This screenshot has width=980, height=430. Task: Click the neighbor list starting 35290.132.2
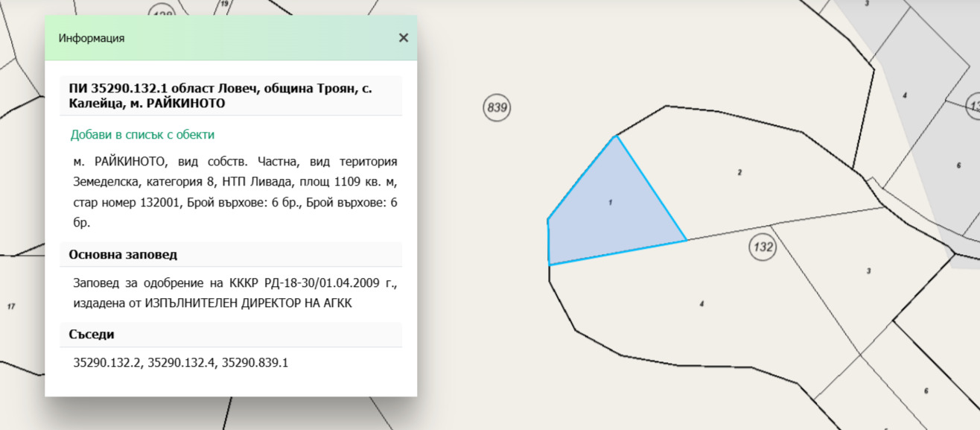(180, 363)
